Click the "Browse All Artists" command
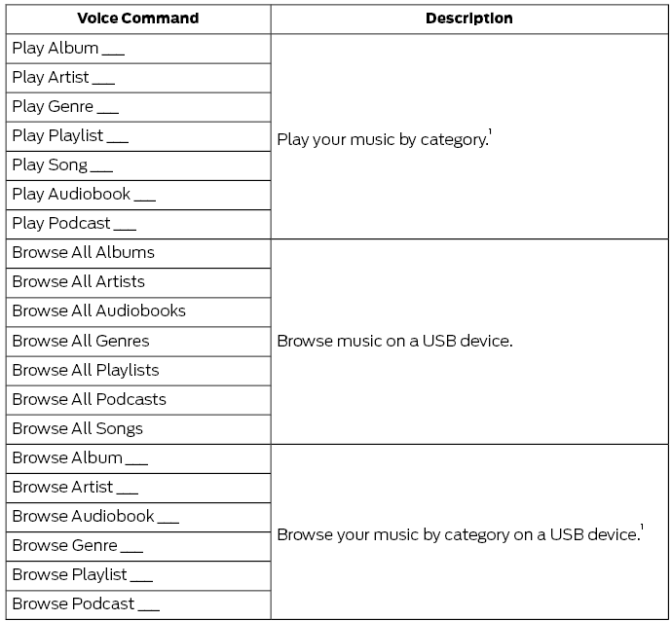672x621 pixels. [79, 281]
